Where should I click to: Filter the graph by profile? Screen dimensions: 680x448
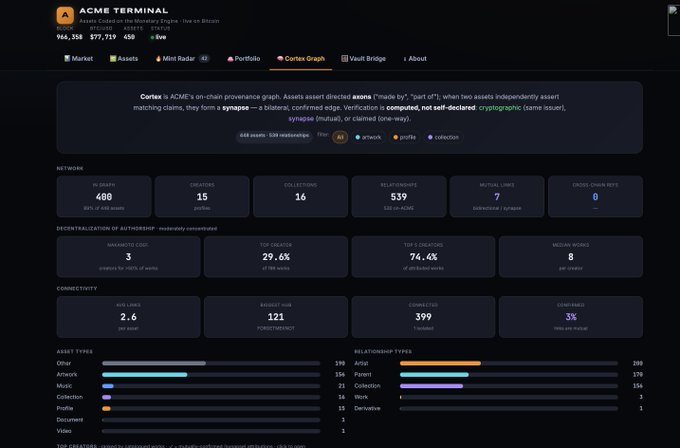[404, 137]
